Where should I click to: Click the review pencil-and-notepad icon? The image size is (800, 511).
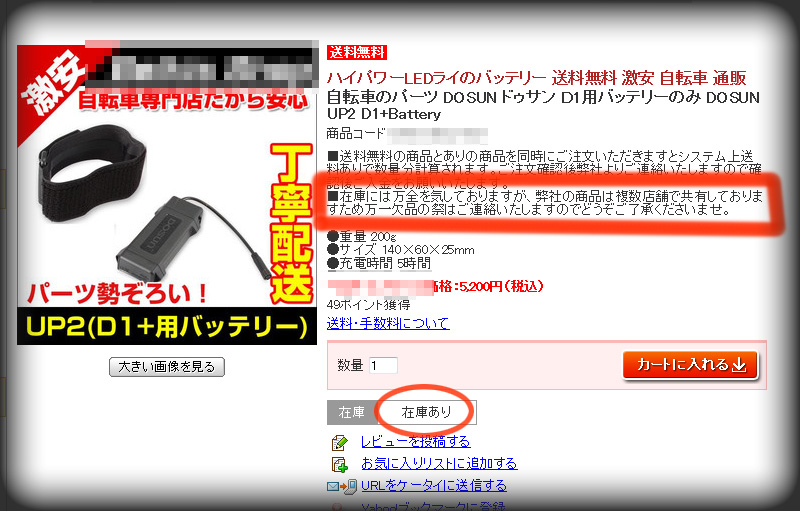(339, 442)
